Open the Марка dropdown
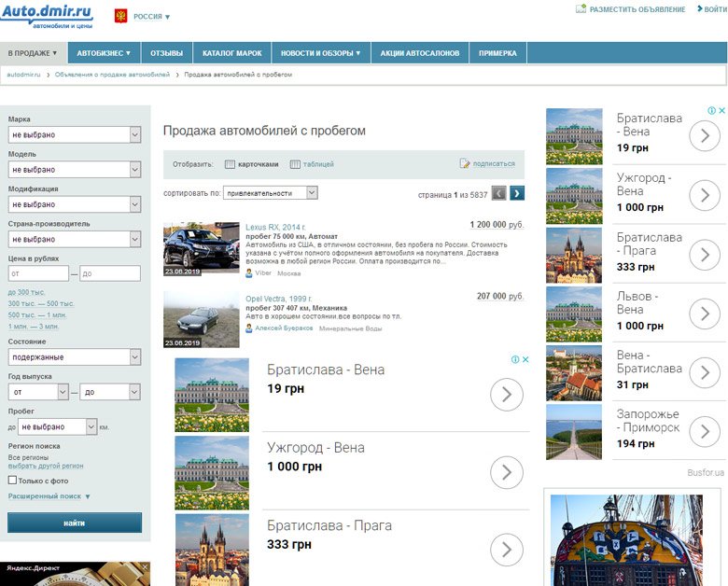The height and width of the screenshot is (586, 728). (75, 134)
